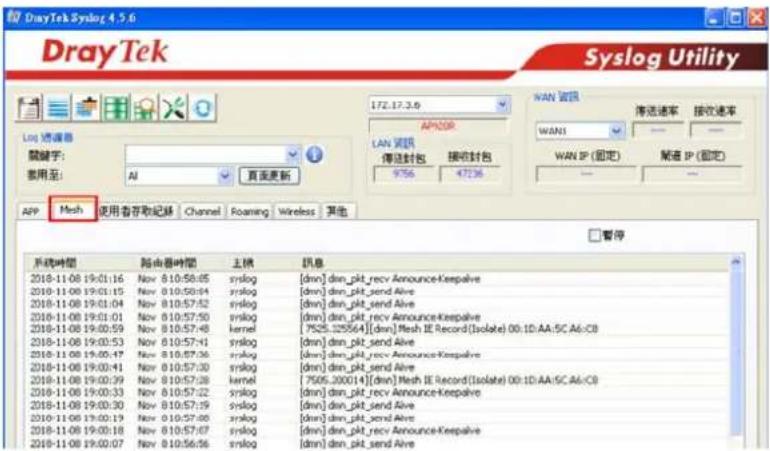The image size is (770, 451).
Task: Click the LAN 接收封包 value field 47236
Action: [x=470, y=174]
